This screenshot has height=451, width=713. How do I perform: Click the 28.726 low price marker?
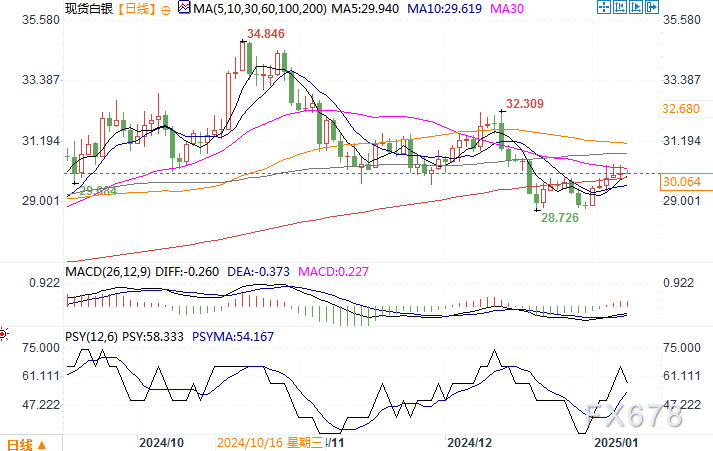[562, 216]
